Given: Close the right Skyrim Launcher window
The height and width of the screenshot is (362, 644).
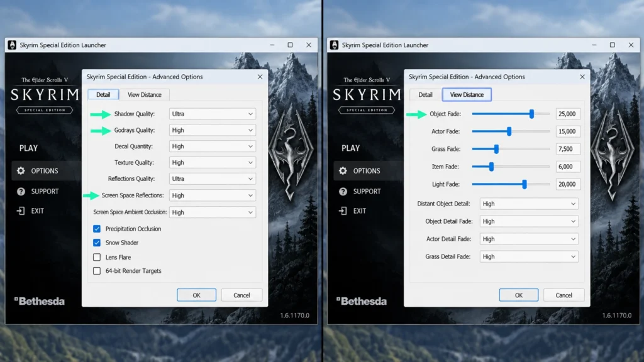Looking at the screenshot, I should (x=631, y=45).
